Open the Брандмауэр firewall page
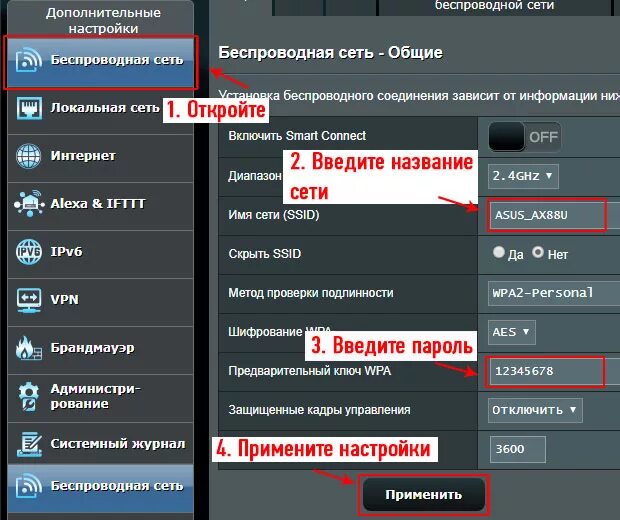The width and height of the screenshot is (620, 520). pyautogui.click(x=100, y=350)
